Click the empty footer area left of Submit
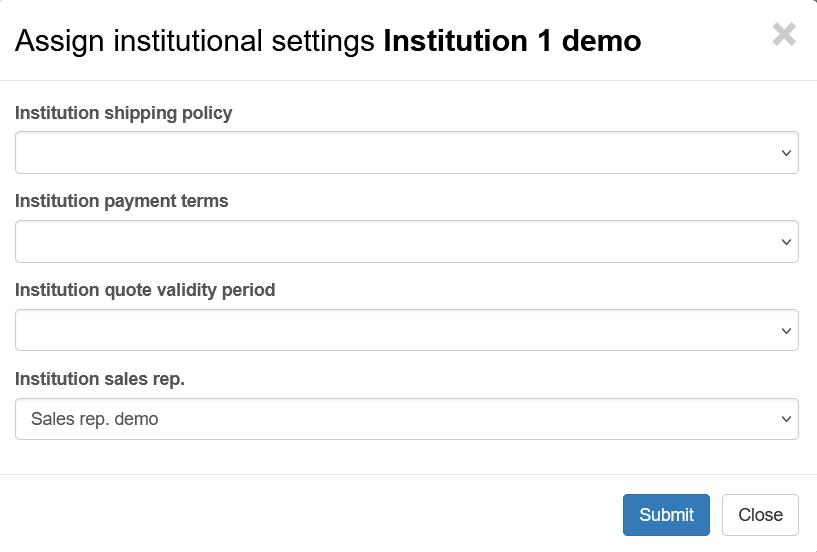 [x=300, y=514]
